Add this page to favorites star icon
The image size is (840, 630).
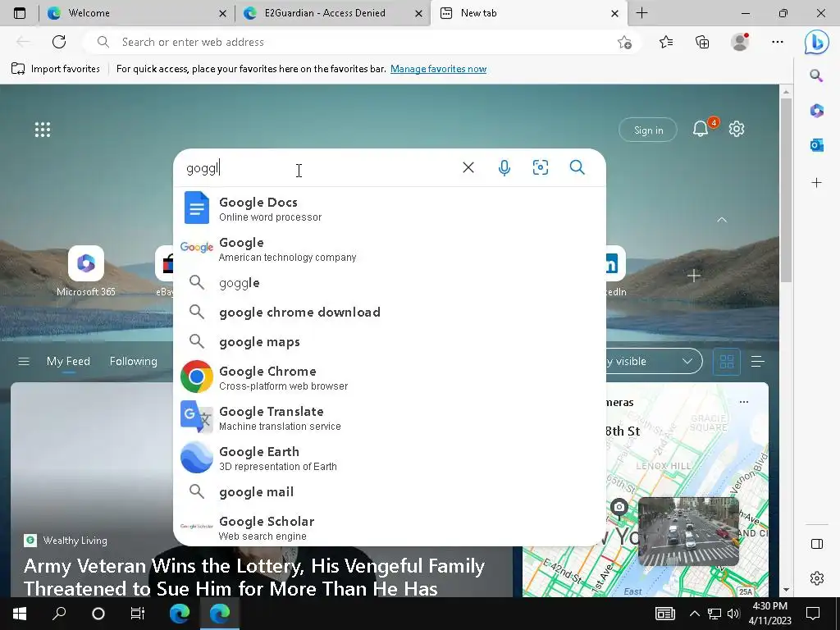pos(624,43)
